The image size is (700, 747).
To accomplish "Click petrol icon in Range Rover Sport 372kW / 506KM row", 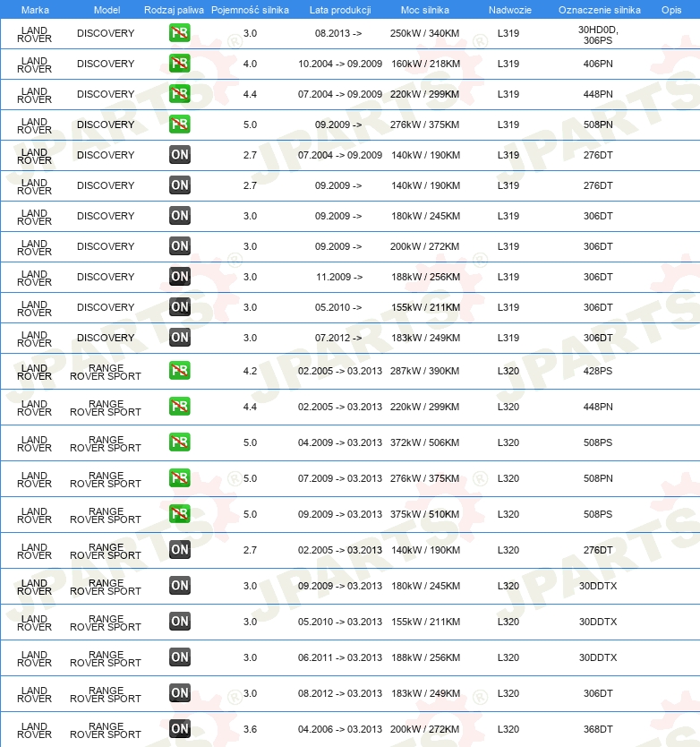I will (x=180, y=442).
